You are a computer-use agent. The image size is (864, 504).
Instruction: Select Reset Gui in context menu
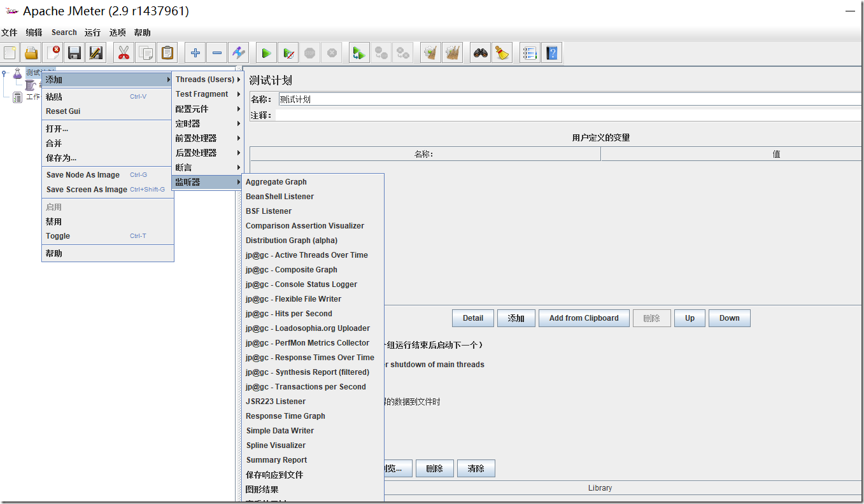click(108, 111)
